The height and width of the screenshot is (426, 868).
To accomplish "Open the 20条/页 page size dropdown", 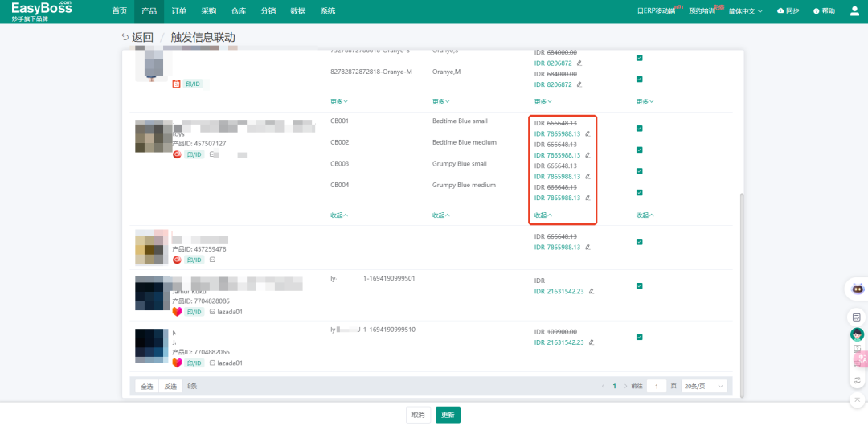I will tap(703, 386).
